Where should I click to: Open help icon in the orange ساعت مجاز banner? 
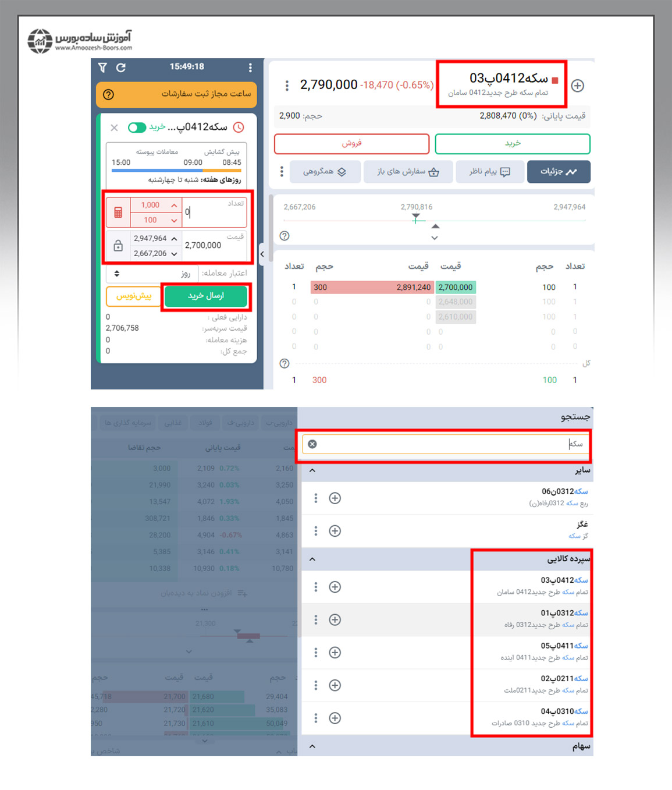click(x=108, y=94)
